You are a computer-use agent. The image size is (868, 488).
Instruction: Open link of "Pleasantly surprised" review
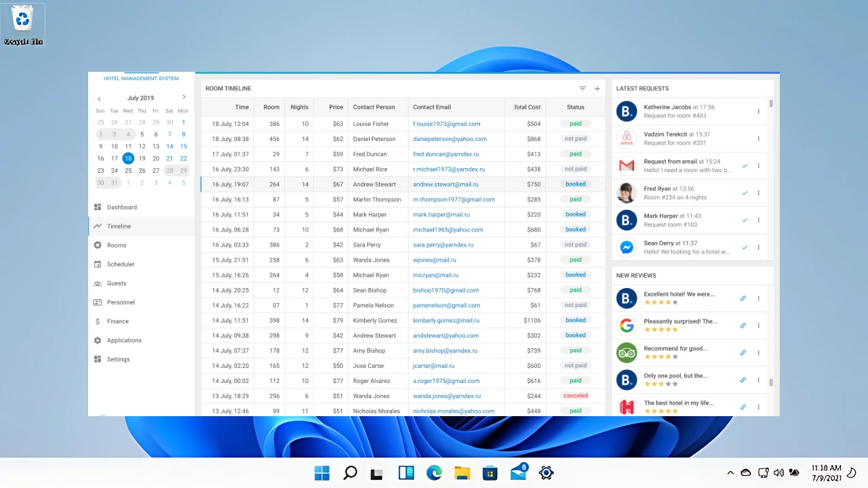click(743, 325)
